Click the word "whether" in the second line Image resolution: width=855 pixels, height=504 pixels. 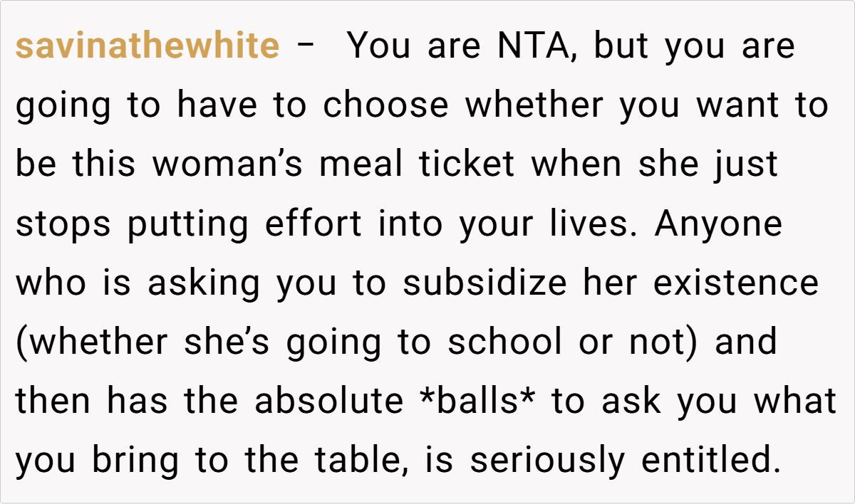point(535,106)
